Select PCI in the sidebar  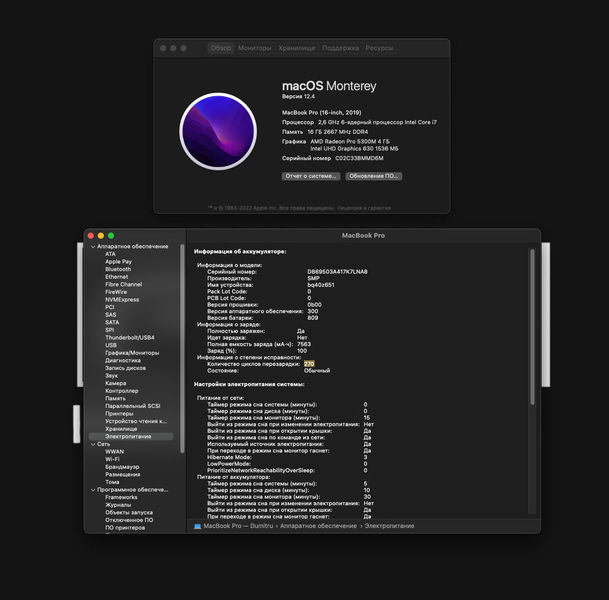pyautogui.click(x=110, y=307)
